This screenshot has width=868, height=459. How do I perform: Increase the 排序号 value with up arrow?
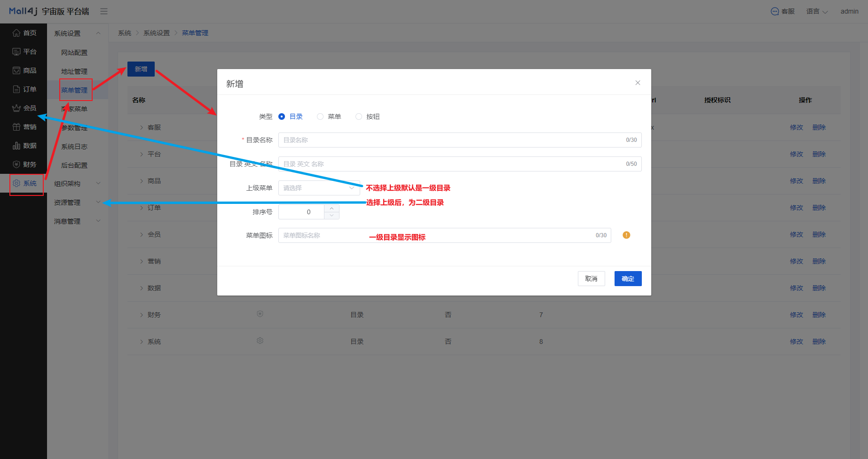click(331, 208)
